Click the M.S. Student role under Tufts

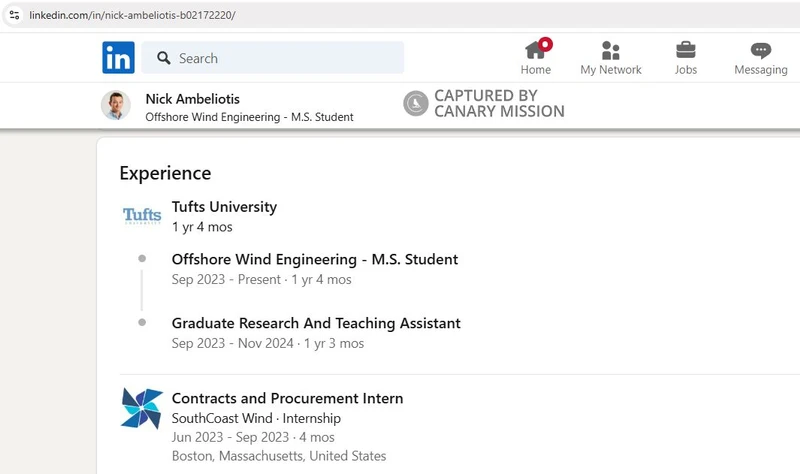[314, 259]
